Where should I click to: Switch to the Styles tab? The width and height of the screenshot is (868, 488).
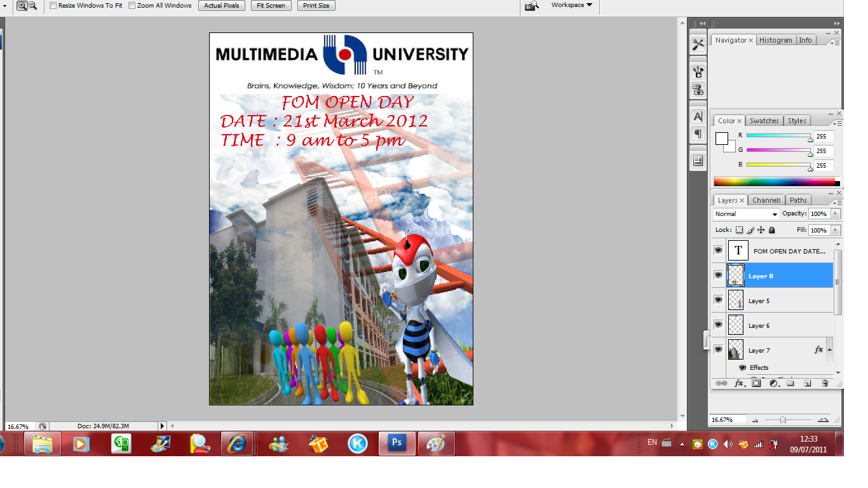[x=797, y=121]
